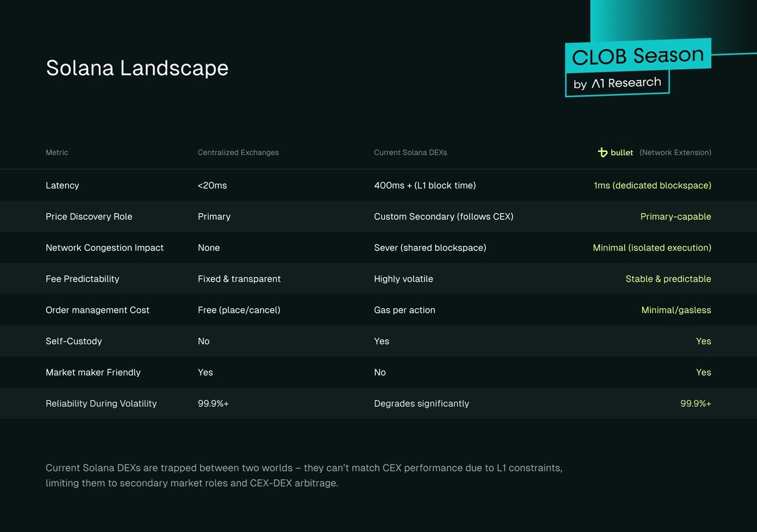Click 'Free (place/cancel)' cell
757x532 pixels.
(x=239, y=310)
